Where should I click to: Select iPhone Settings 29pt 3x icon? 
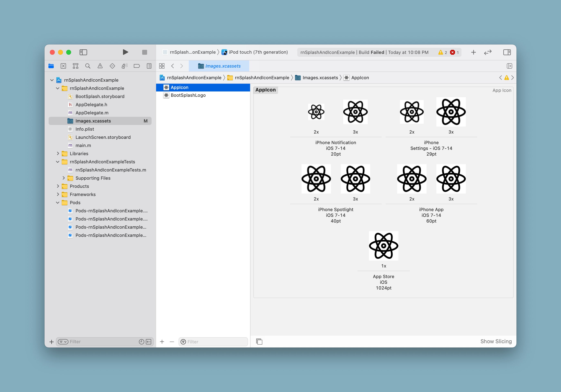[x=451, y=112]
